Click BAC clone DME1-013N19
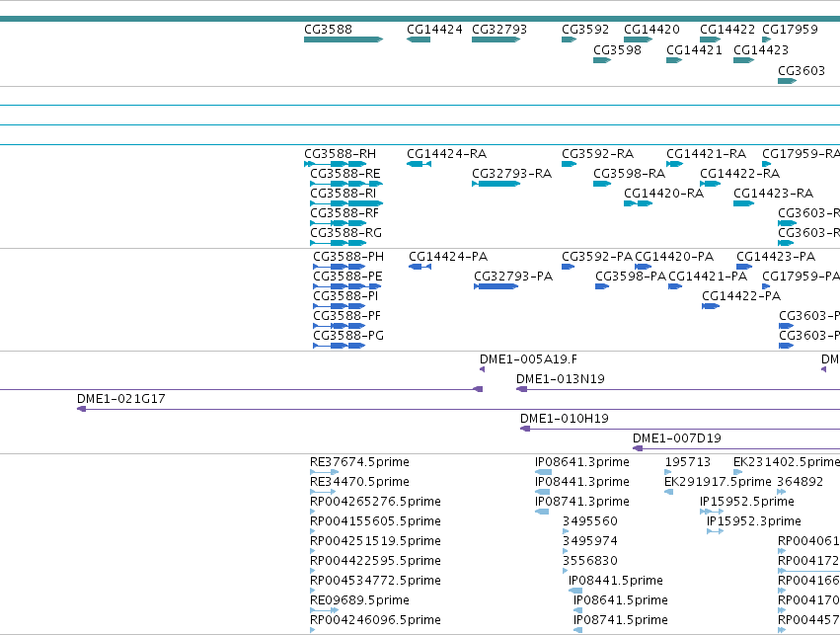840x635 pixels. point(560,379)
